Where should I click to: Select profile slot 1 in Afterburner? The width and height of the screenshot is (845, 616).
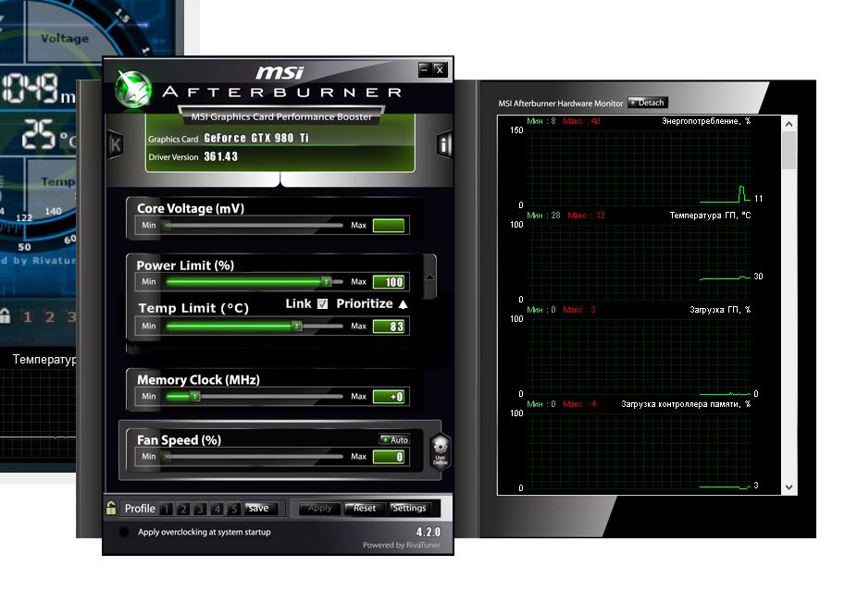click(x=166, y=509)
